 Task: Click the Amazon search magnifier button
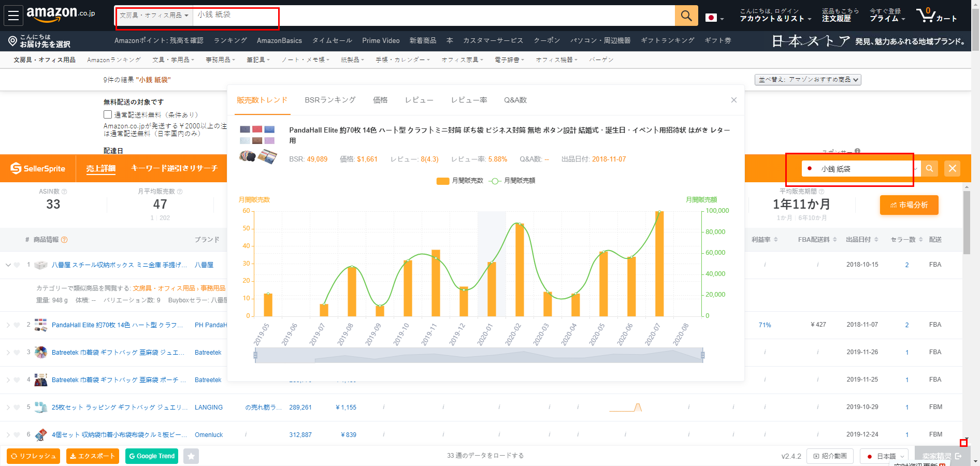(686, 16)
